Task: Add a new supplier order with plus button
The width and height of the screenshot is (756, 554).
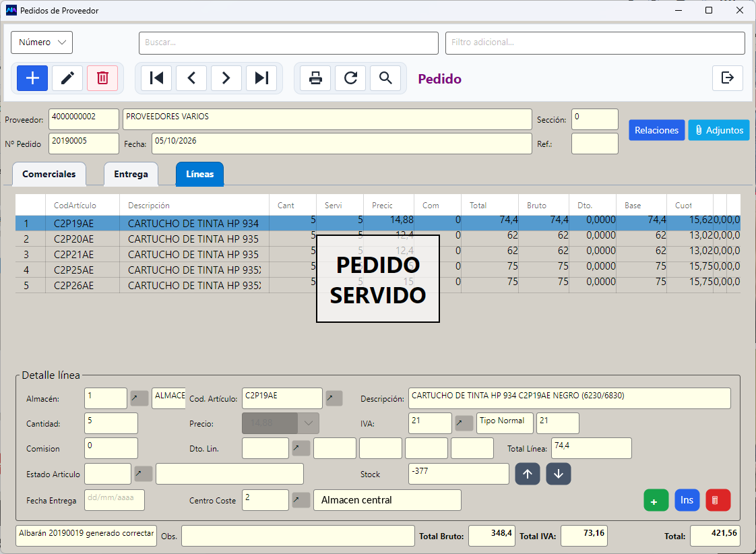Action: tap(32, 78)
